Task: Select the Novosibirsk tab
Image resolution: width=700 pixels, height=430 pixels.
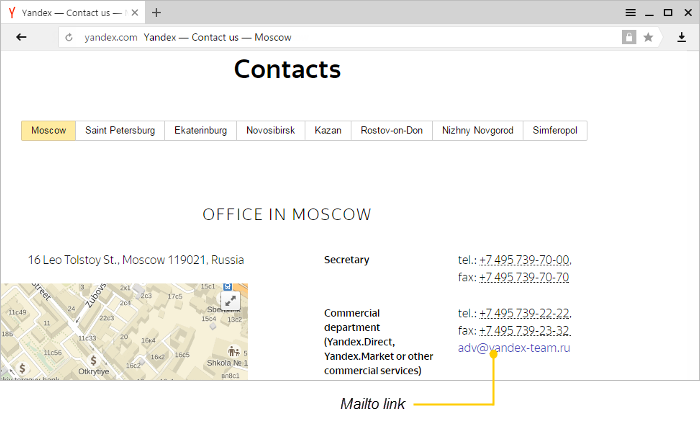Action: tap(271, 130)
